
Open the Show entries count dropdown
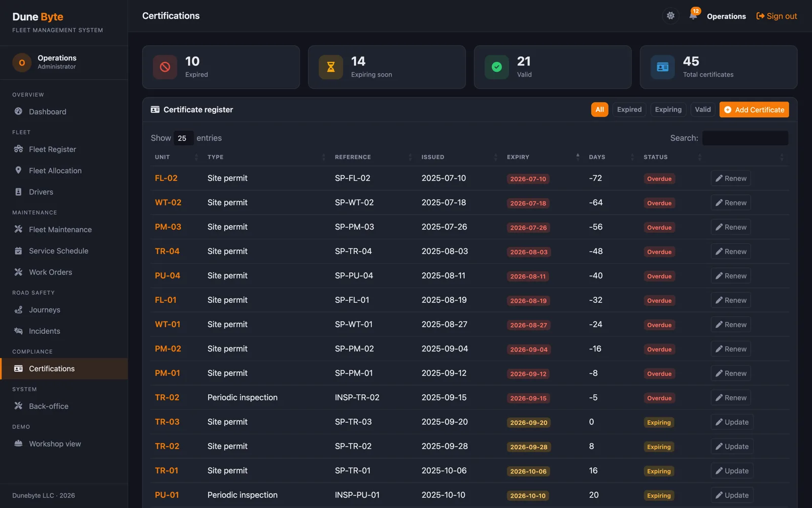pyautogui.click(x=183, y=138)
